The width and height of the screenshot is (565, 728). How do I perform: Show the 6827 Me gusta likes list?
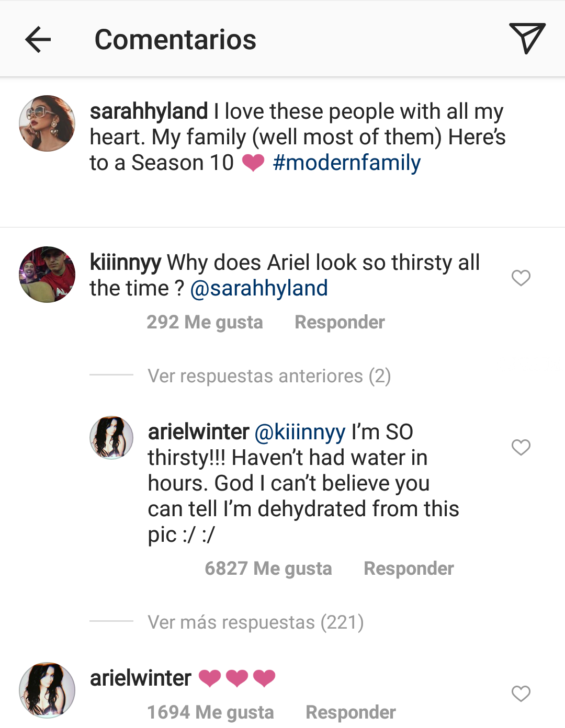[x=268, y=568]
